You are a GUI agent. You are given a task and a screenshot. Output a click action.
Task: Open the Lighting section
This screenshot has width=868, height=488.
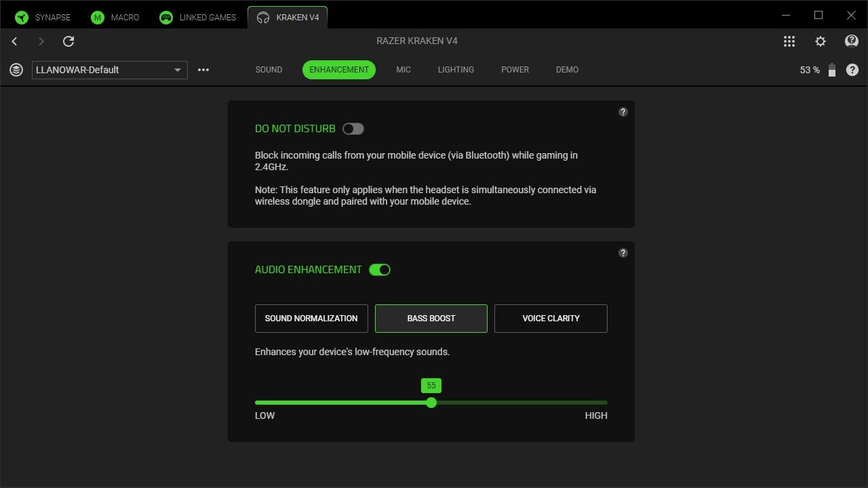point(456,70)
